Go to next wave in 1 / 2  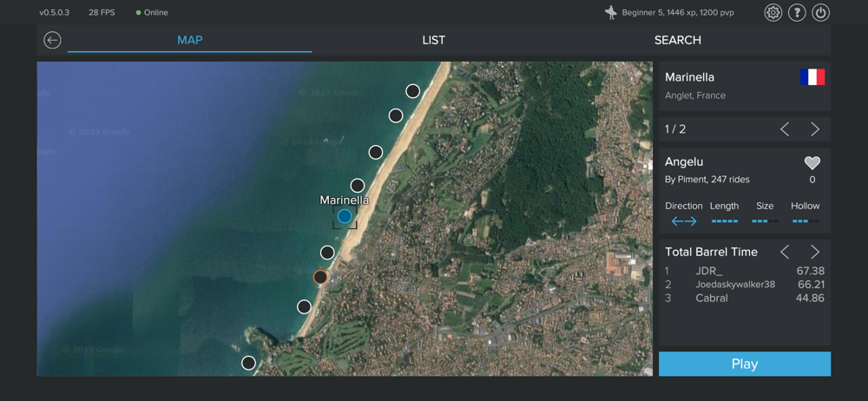815,129
